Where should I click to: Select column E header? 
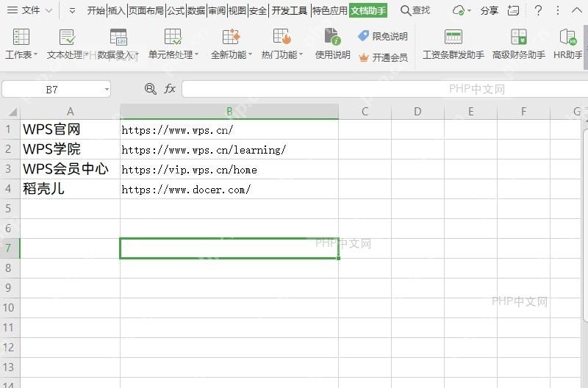[470, 112]
